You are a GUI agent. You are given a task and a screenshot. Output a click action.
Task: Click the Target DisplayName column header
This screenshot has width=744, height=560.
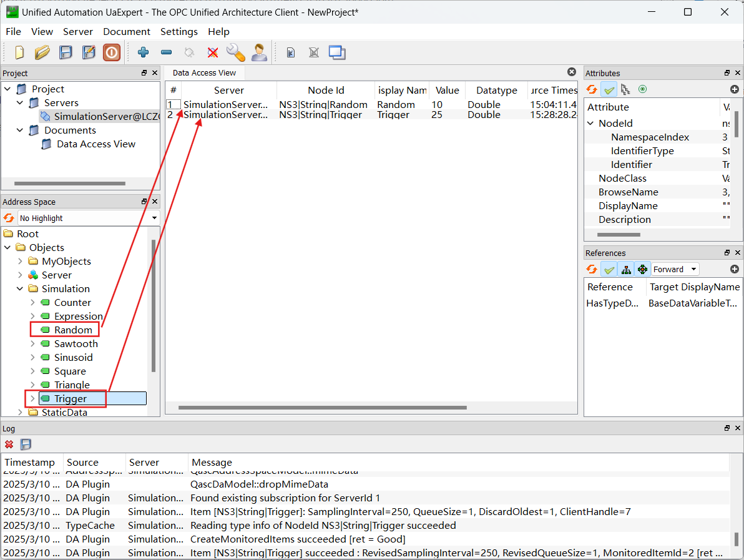pos(694,287)
